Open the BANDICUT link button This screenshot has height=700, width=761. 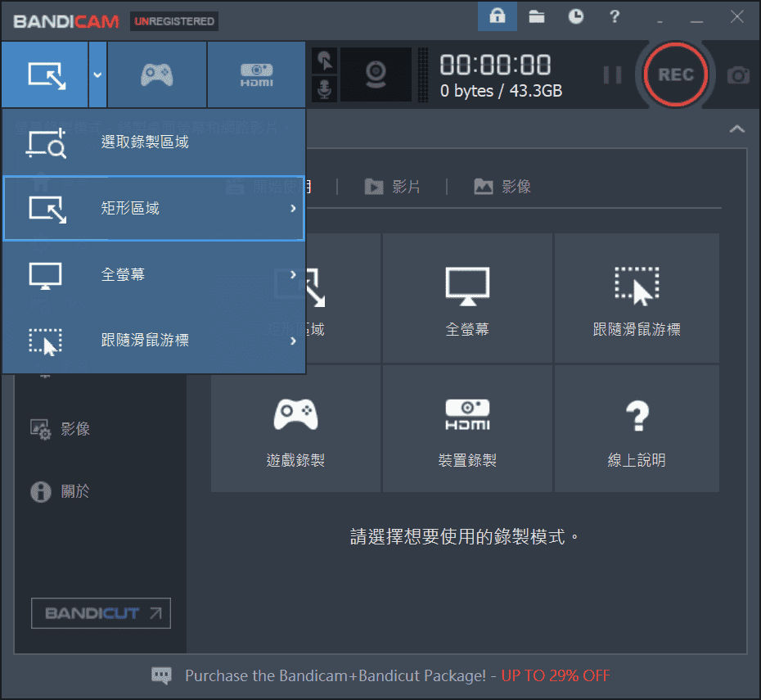(101, 613)
